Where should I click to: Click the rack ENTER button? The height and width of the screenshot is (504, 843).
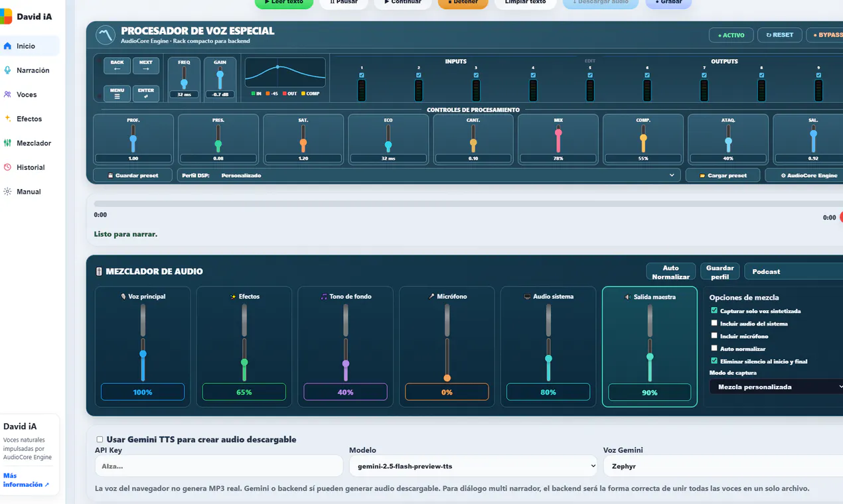[x=145, y=94]
